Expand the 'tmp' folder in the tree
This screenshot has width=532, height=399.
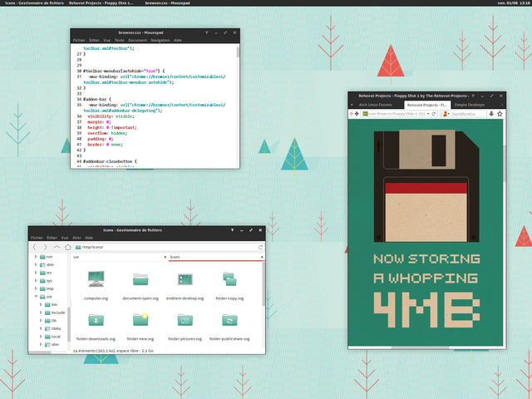36,288
